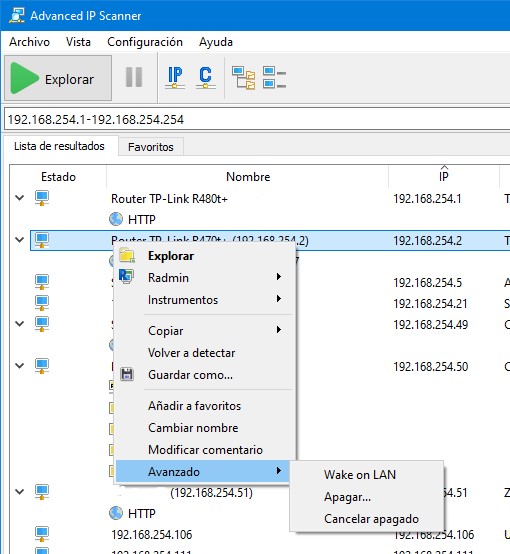
Task: Collapse the 192.168.254.49 row chevron
Action: tap(20, 323)
